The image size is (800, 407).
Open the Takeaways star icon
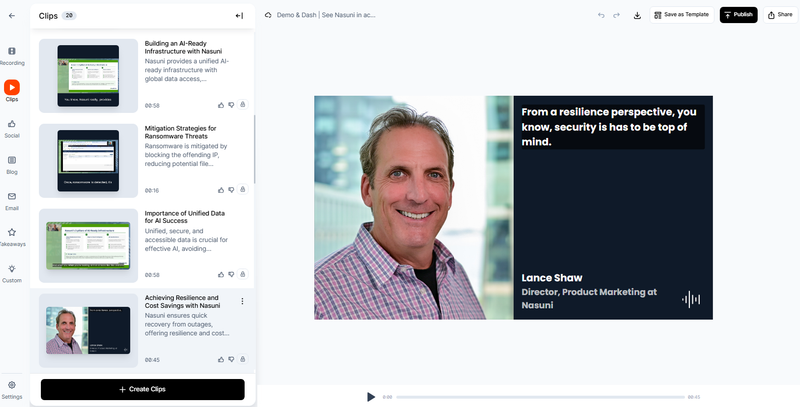click(12, 232)
